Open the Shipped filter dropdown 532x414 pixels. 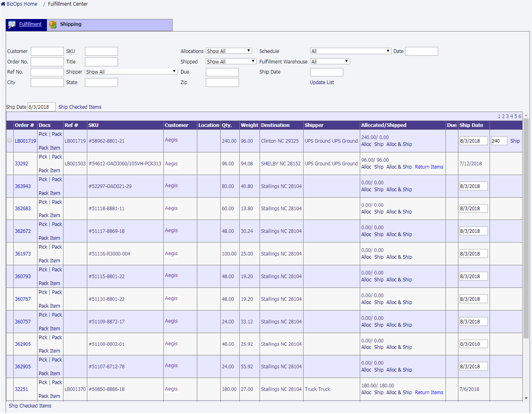click(231, 61)
